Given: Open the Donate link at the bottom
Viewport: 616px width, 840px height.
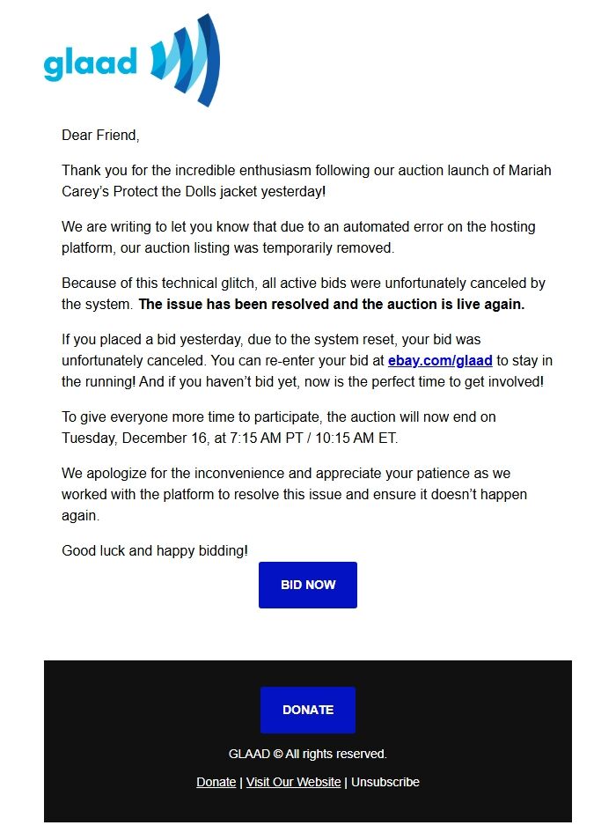Looking at the screenshot, I should [216, 782].
